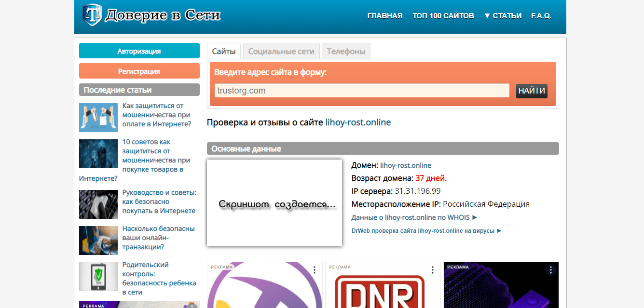
Task: Click the handshake fraud article thumbnail
Action: coord(98,117)
